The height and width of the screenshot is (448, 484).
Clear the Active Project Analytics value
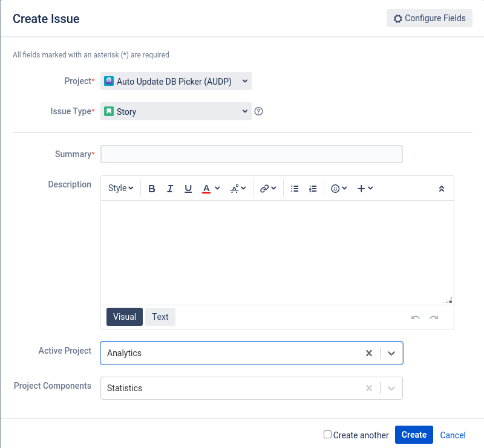(369, 353)
